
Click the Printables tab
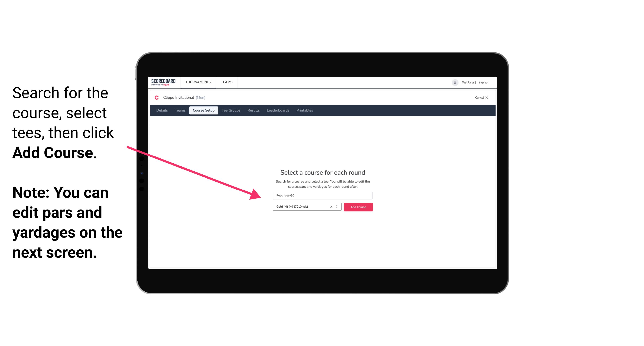pyautogui.click(x=305, y=110)
